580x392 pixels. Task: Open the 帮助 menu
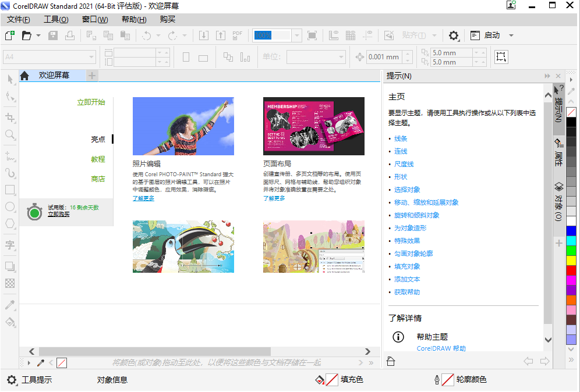[x=133, y=19]
